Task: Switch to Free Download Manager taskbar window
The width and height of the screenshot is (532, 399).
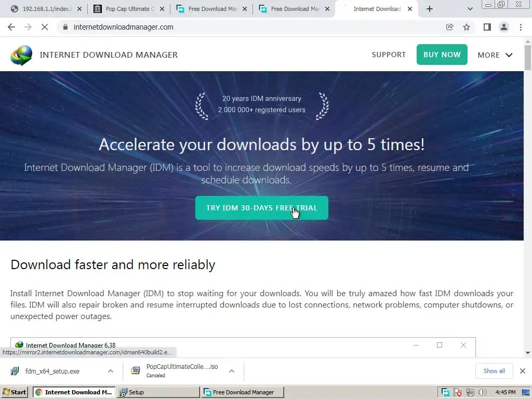Action: [242, 392]
